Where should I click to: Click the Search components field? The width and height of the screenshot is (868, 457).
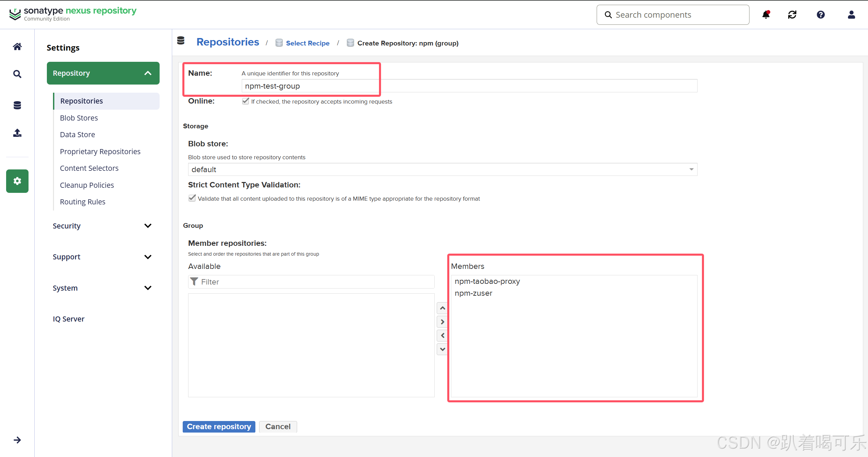click(673, 15)
